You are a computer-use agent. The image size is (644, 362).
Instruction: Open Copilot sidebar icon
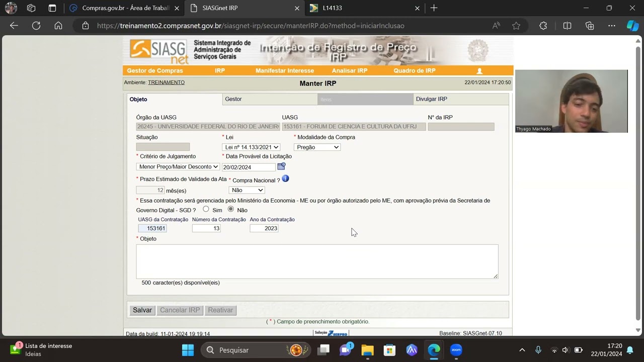[632, 26]
